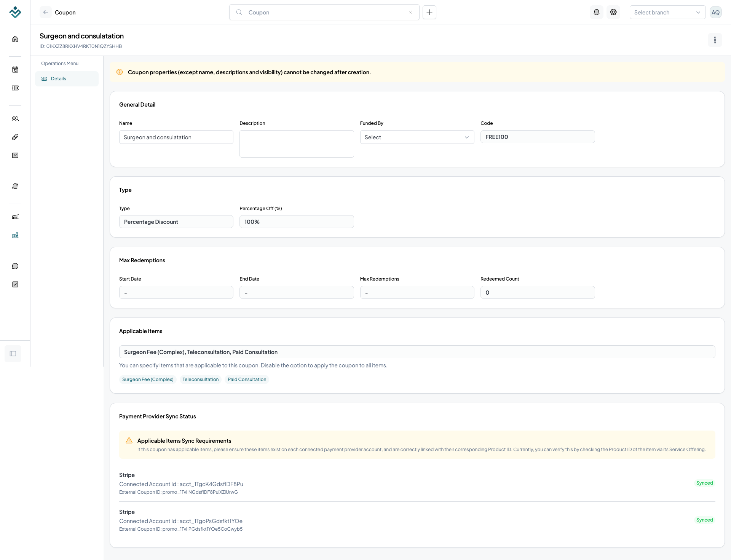This screenshot has width=731, height=560.
Task: Open the patients group sidebar icon
Action: pos(15,119)
